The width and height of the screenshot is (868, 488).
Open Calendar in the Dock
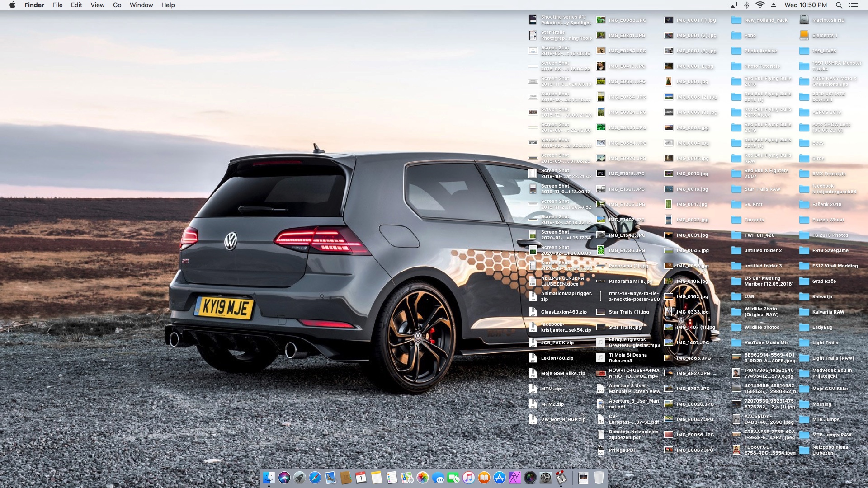(361, 478)
